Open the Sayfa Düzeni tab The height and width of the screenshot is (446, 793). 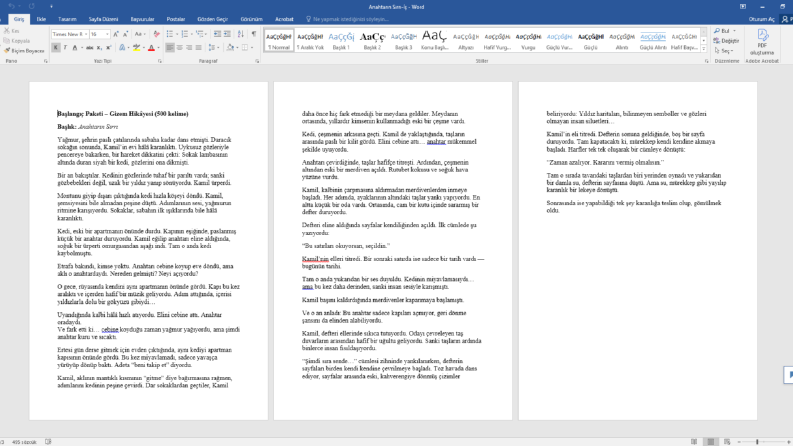click(103, 19)
